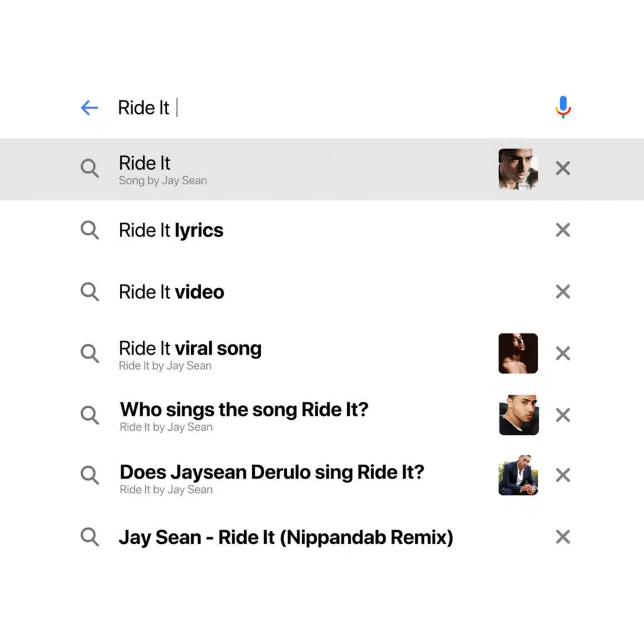The height and width of the screenshot is (644, 644).
Task: Remove the "Who sings the song Ride It?" suggestion
Action: (x=563, y=415)
